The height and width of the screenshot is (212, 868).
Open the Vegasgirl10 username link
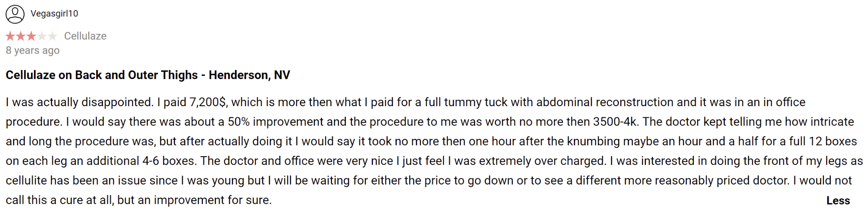[54, 14]
